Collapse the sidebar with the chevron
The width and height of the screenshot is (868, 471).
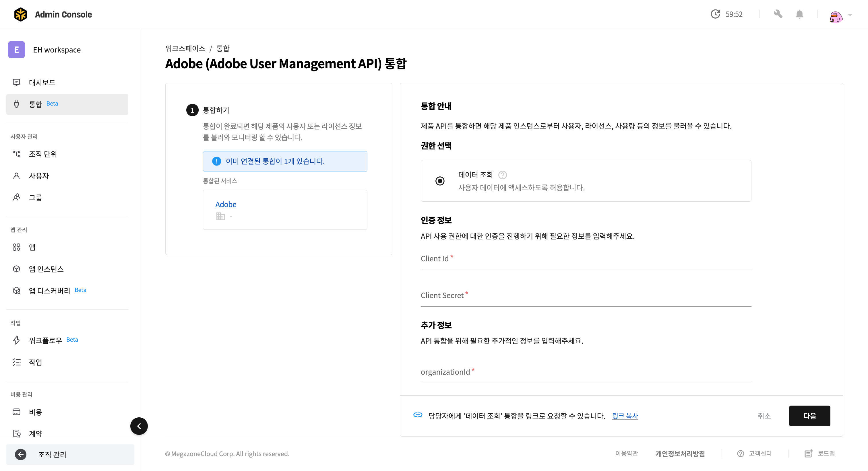click(139, 426)
